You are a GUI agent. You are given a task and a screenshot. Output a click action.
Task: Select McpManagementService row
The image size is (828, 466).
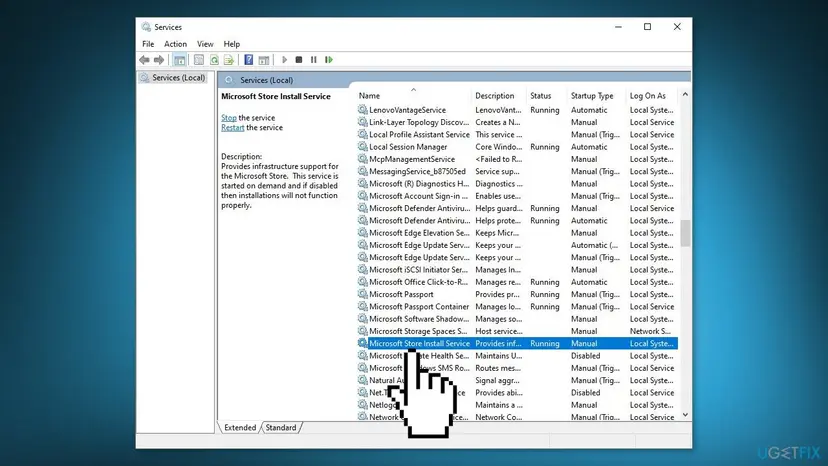tap(518, 159)
